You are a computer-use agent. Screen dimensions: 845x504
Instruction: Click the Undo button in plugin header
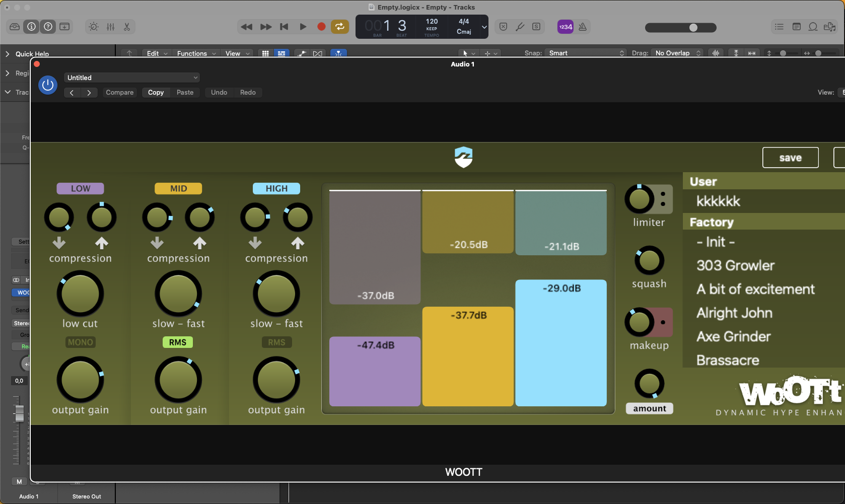219,93
